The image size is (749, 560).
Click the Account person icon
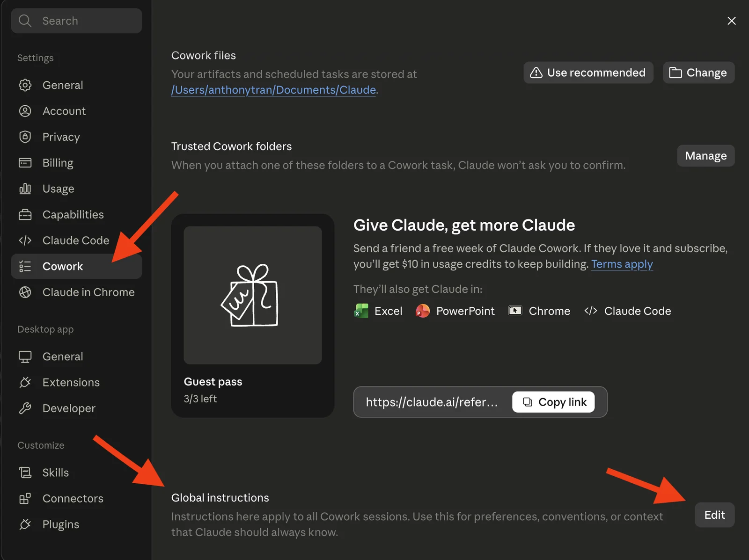coord(25,111)
